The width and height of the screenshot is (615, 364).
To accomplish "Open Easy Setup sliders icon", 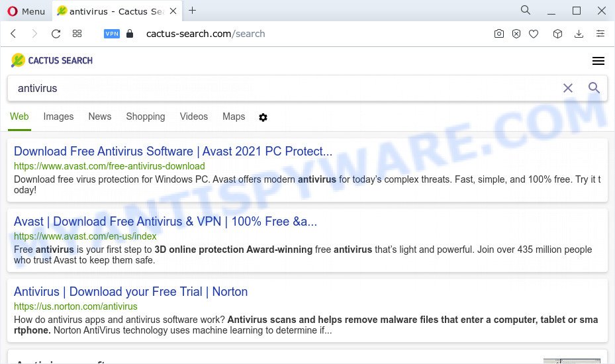I will [x=600, y=34].
